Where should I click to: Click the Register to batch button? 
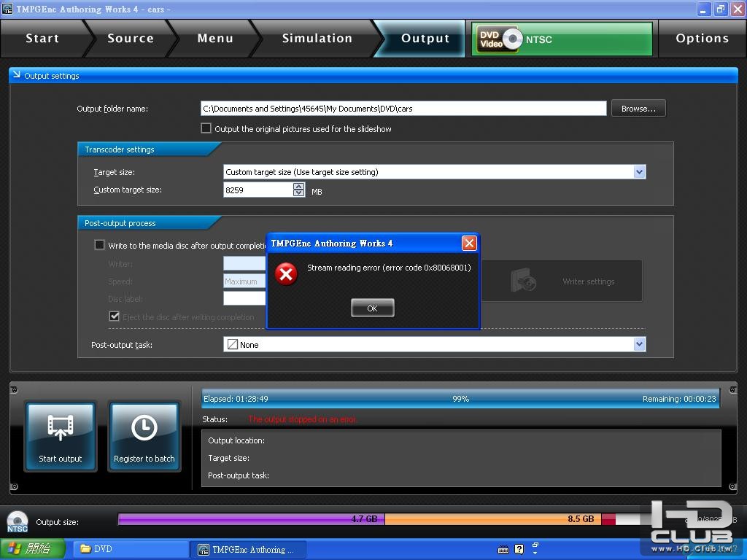pos(144,436)
